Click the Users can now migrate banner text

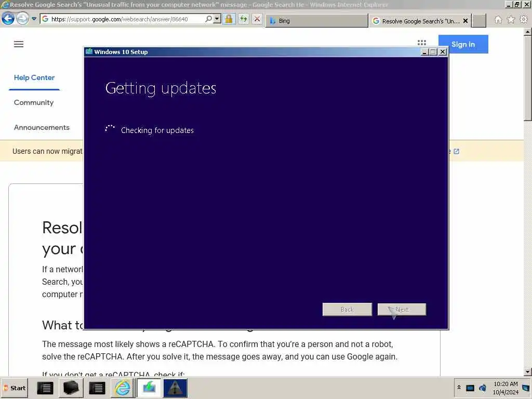click(47, 151)
